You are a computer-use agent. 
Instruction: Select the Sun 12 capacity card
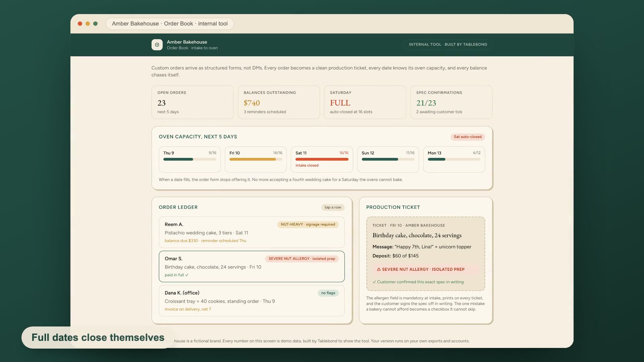(388, 159)
